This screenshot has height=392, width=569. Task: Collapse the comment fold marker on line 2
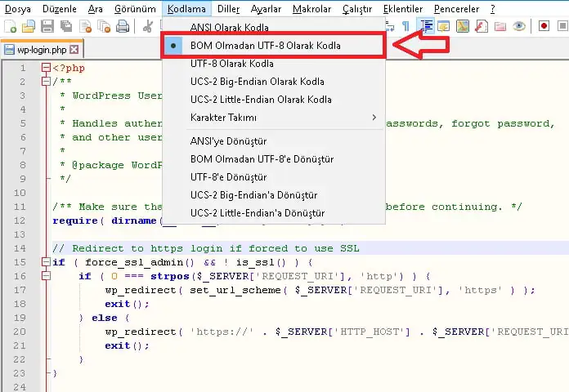[46, 82]
